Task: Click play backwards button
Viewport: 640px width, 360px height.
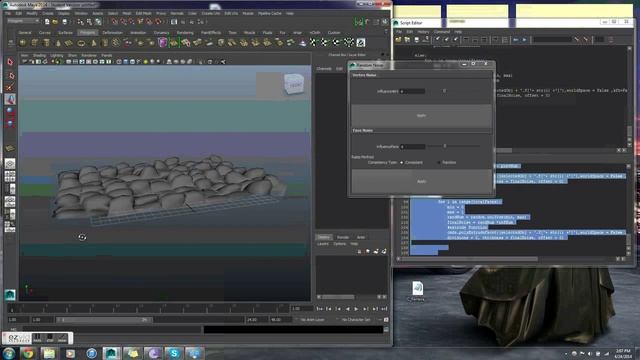Action: click(347, 309)
